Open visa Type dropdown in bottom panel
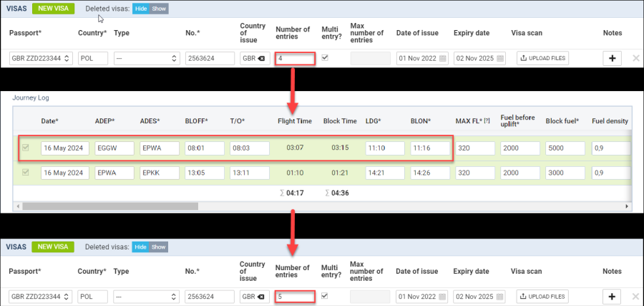 pyautogui.click(x=147, y=296)
